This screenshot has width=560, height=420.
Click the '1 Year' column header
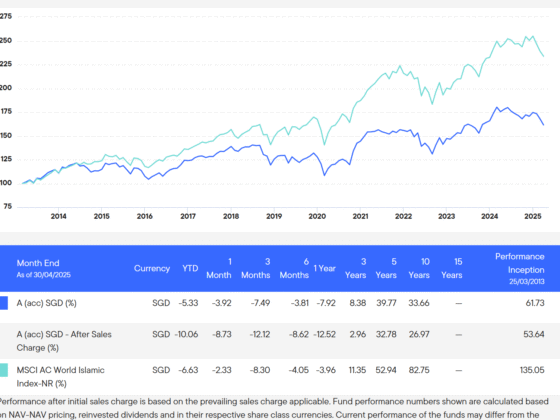tap(325, 269)
